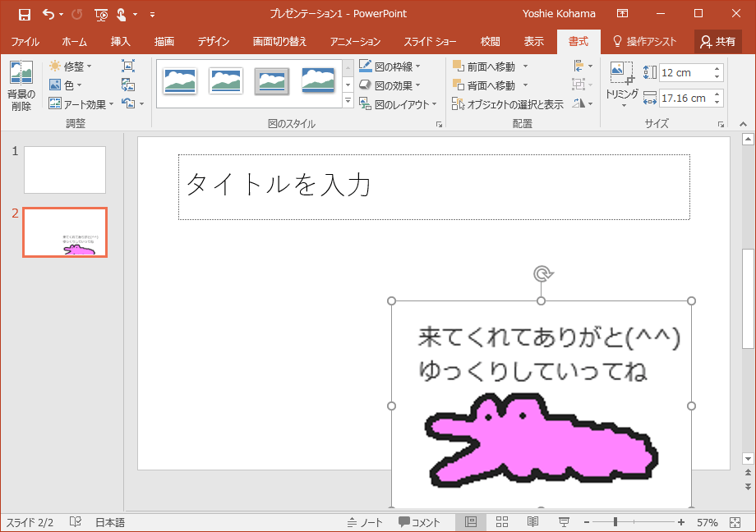Screen dimensions: 756x532
Task: Open the Undo history dropdown arrow
Action: click(x=62, y=15)
